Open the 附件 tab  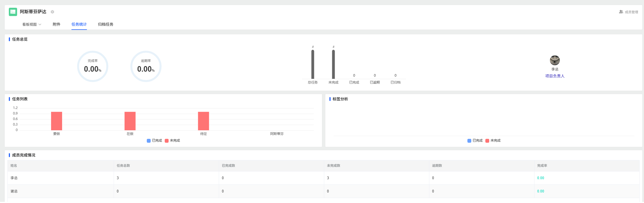click(57, 24)
